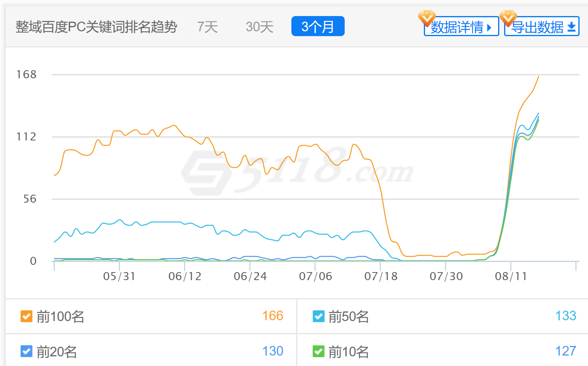Click the download arrow icon in 导出数据
The width and height of the screenshot is (588, 366).
(x=572, y=27)
